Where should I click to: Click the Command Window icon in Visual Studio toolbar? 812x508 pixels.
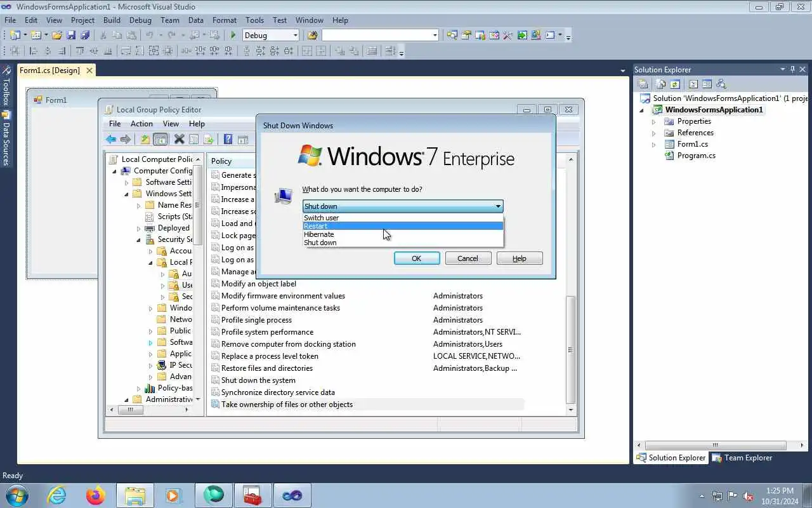click(x=550, y=36)
